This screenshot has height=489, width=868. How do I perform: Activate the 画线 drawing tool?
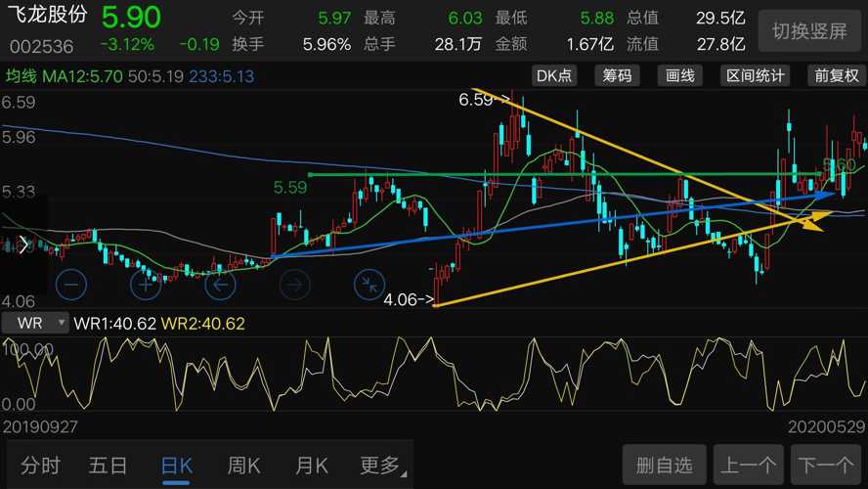(679, 75)
